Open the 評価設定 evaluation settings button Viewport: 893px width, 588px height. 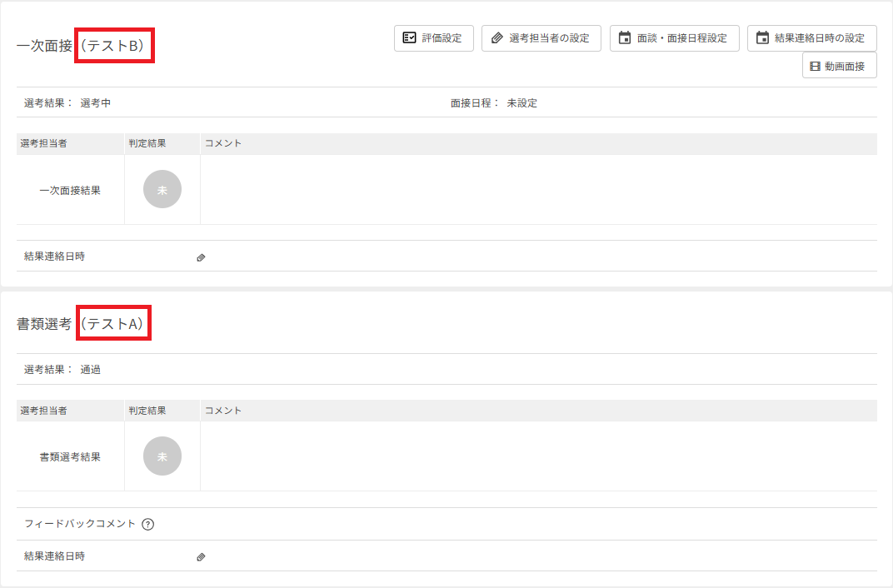click(433, 38)
